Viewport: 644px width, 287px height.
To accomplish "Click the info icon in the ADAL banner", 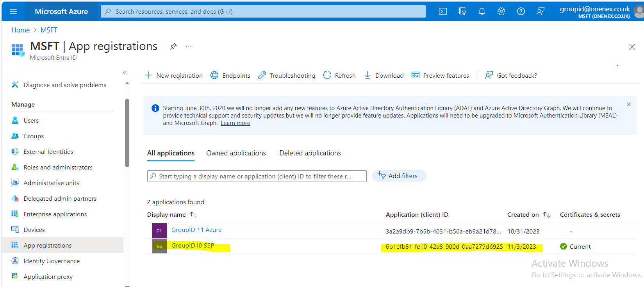I will click(155, 108).
